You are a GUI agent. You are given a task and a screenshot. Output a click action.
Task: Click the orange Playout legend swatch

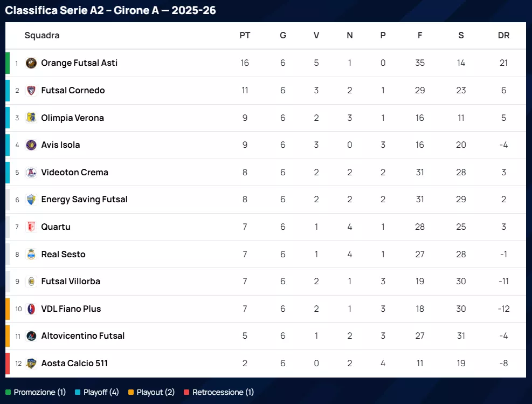pos(131,393)
